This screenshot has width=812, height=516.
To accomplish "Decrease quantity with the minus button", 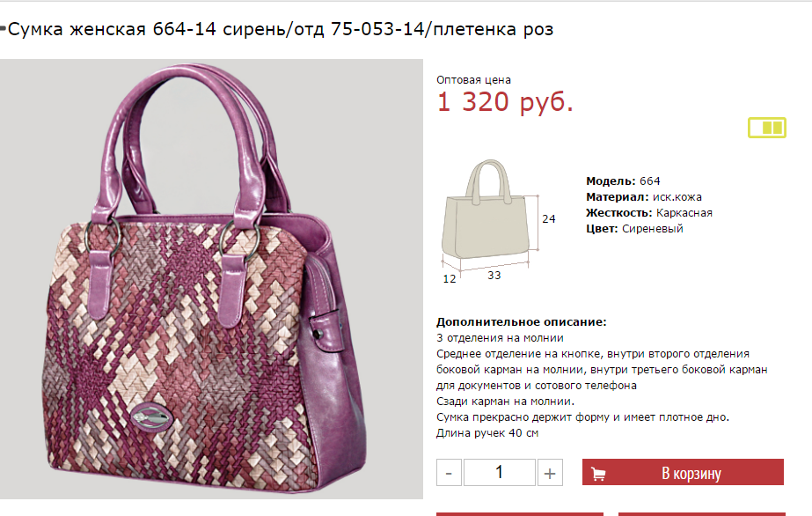I will (x=449, y=473).
